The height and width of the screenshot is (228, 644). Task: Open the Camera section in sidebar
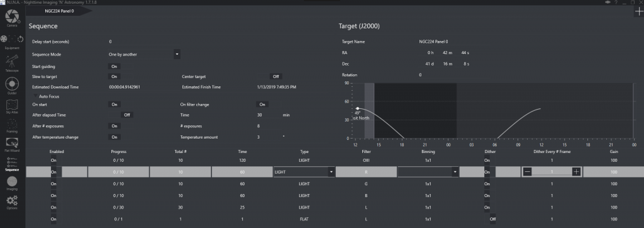pos(12,18)
